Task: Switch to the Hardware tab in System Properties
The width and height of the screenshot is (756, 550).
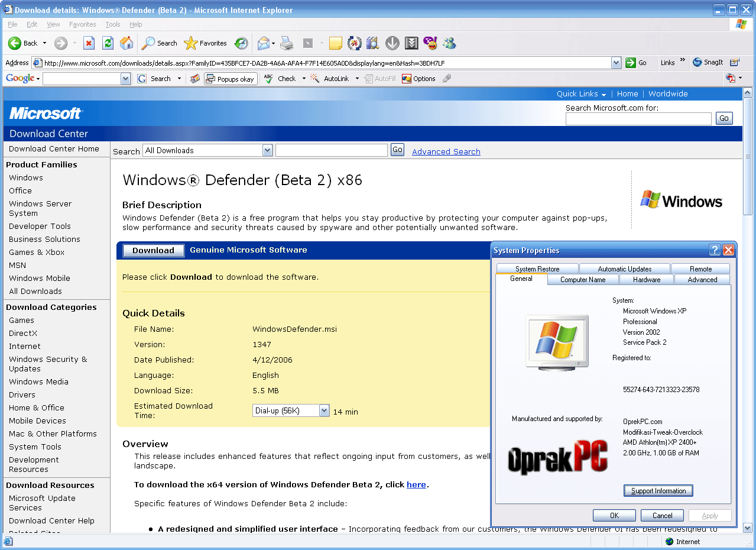Action: point(647,280)
